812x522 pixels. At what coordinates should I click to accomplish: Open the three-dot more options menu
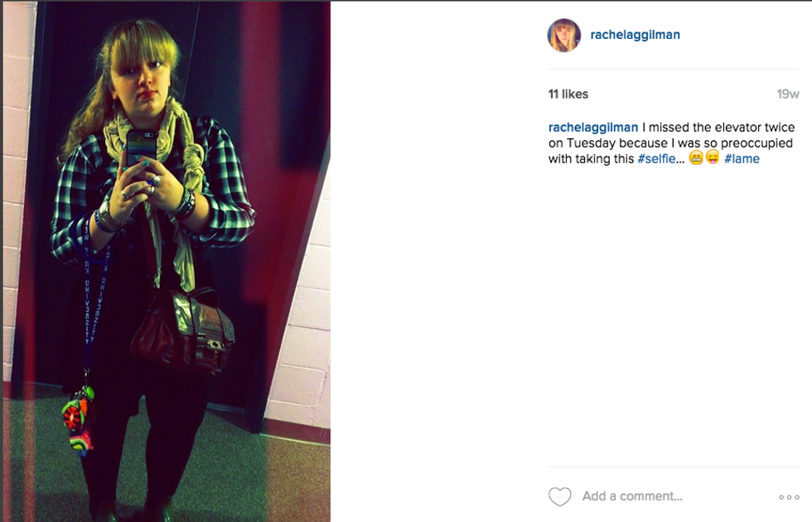click(789, 497)
